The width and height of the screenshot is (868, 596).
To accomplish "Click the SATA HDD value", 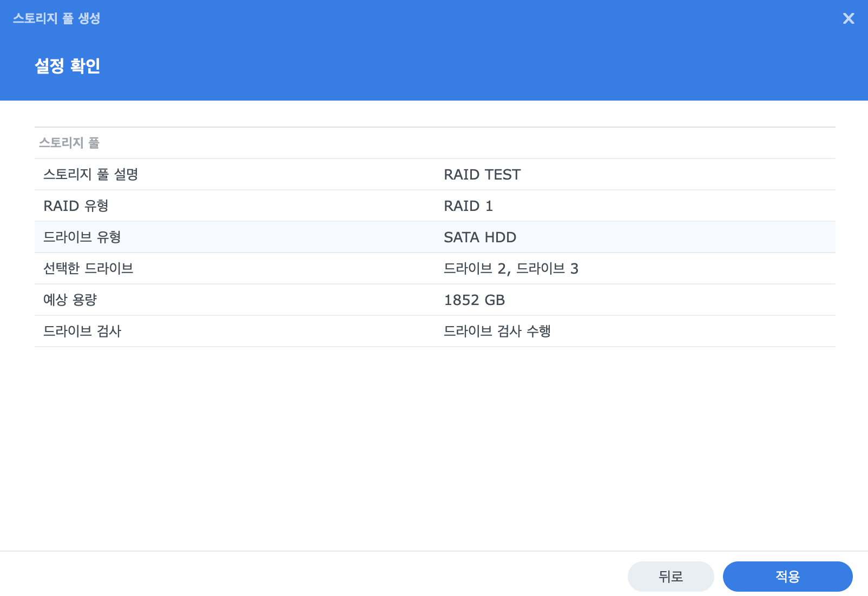I will 480,237.
